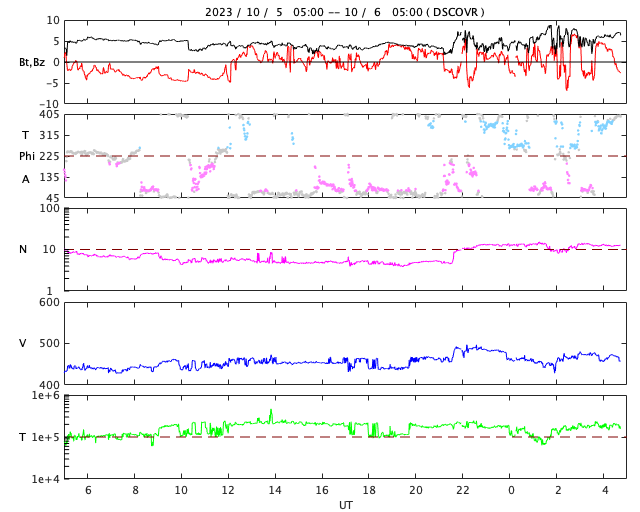Image resolution: width=640 pixels, height=512 pixels.
Task: Click the UT label under the time axis
Action: click(346, 505)
